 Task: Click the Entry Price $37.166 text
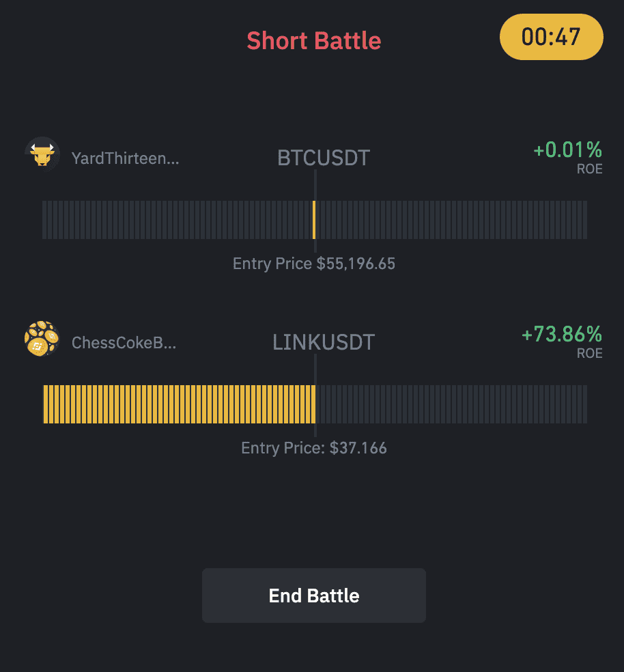[x=314, y=448]
